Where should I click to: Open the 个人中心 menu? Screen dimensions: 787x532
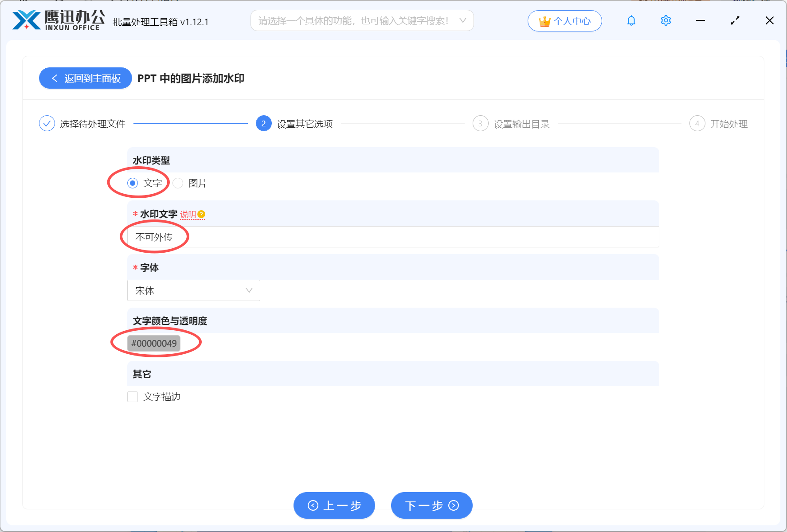pyautogui.click(x=564, y=20)
